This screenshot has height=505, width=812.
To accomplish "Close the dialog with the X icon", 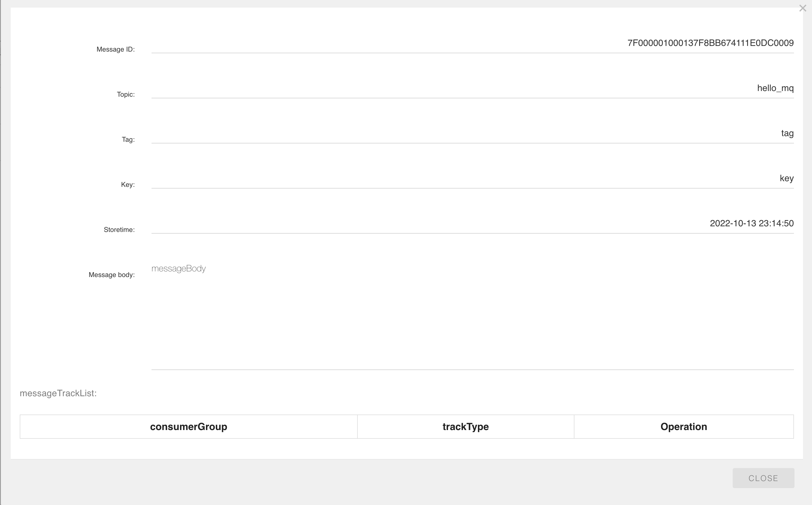I will 802,8.
